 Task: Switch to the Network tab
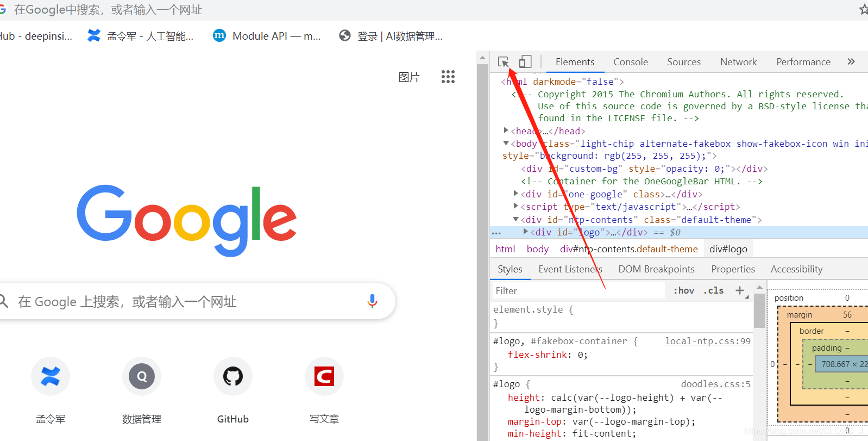pos(739,62)
